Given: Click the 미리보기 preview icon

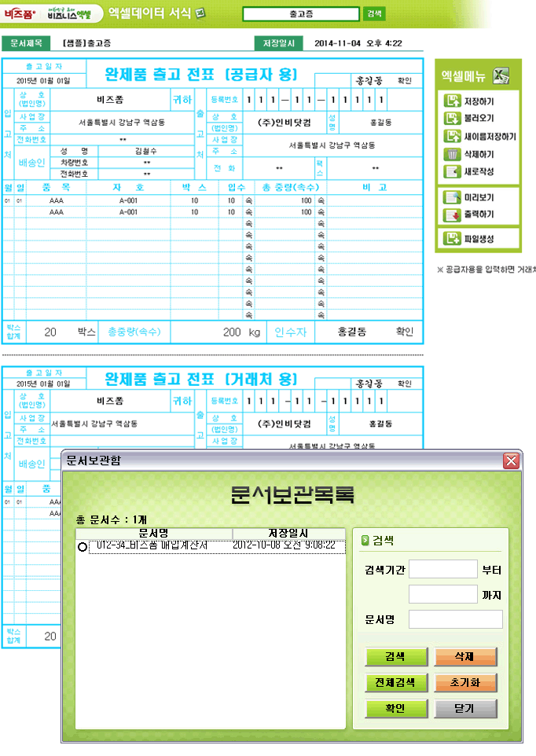Looking at the screenshot, I should coord(452,197).
